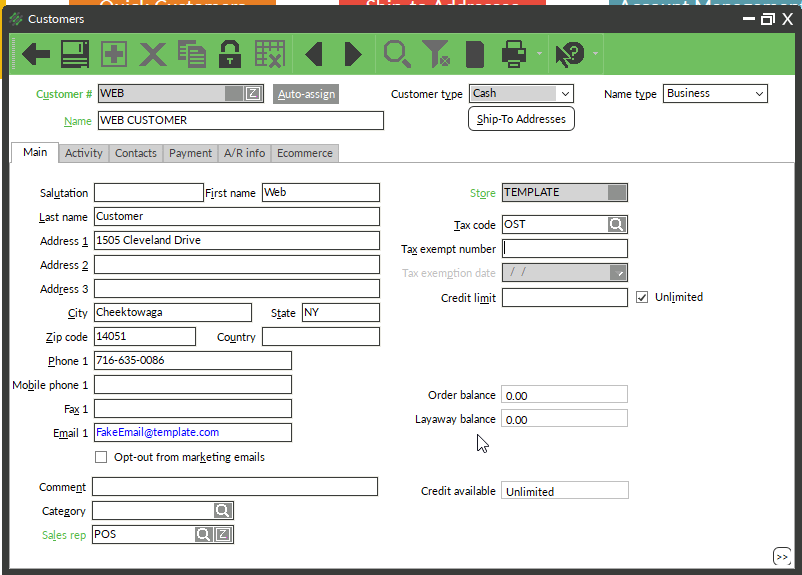The width and height of the screenshot is (802, 575).
Task: Click the grid with X toolbar icon
Action: (x=270, y=54)
